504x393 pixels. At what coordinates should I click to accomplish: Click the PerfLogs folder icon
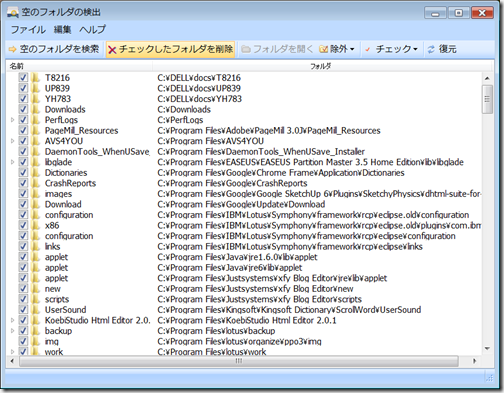tap(36, 120)
